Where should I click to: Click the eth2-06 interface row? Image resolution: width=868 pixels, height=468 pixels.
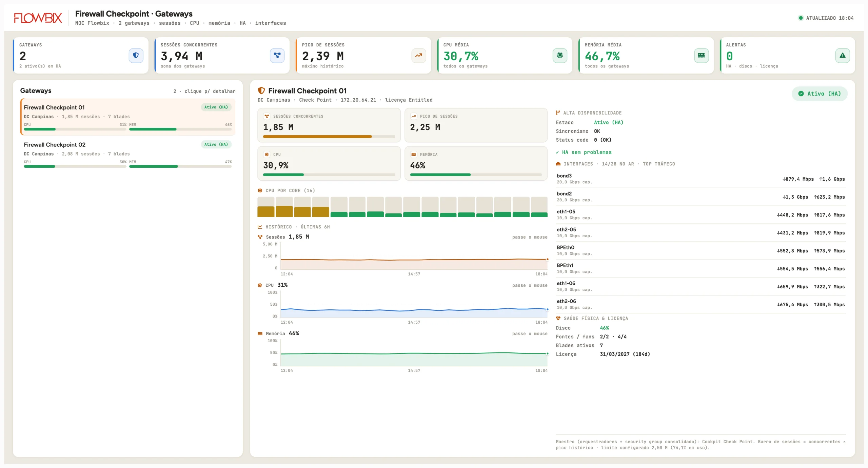(x=701, y=305)
